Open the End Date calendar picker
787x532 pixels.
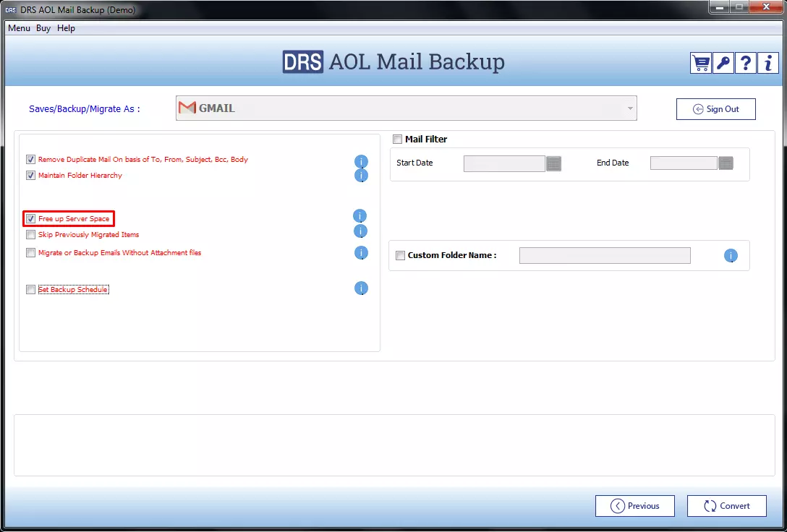pyautogui.click(x=726, y=163)
